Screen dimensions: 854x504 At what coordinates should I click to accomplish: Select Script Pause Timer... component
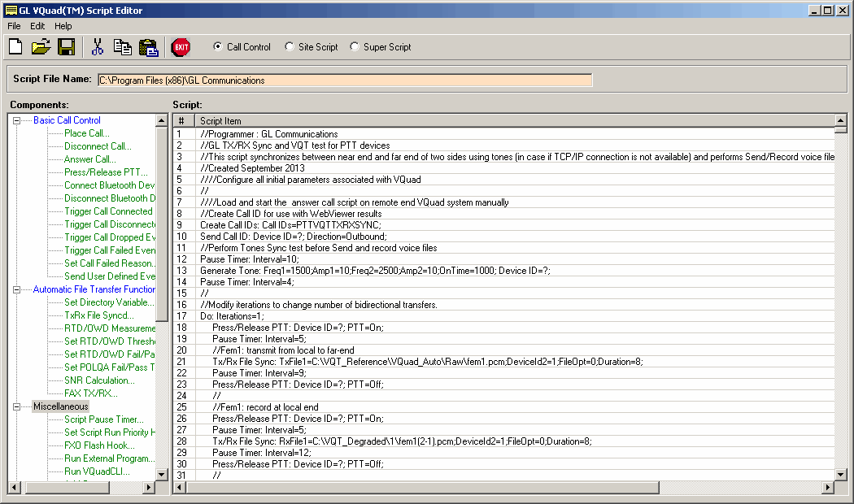104,419
